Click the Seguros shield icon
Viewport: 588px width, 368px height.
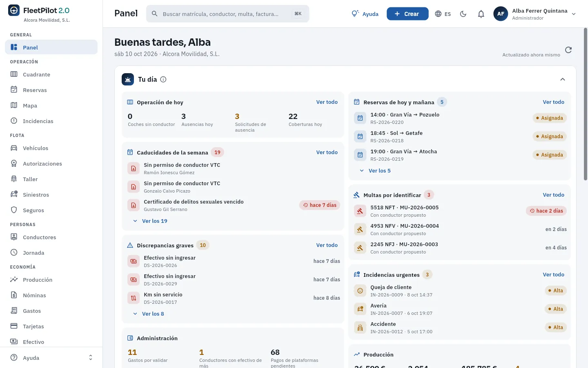(14, 210)
